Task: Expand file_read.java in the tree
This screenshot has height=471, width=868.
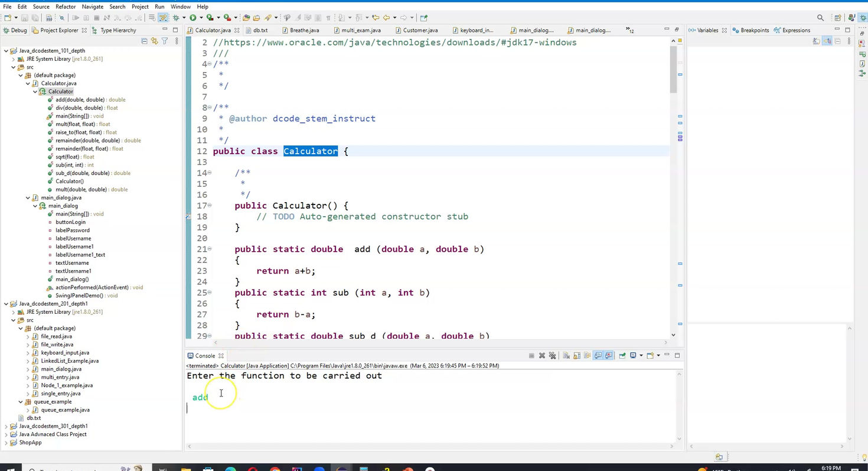Action: click(28, 336)
